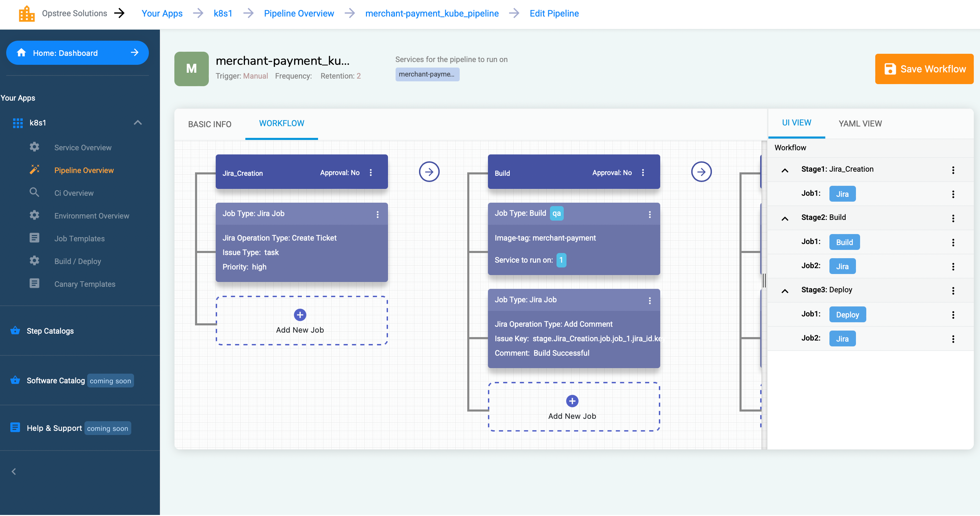Click the Jira job icon in Stage1
980x516 pixels.
[841, 193]
